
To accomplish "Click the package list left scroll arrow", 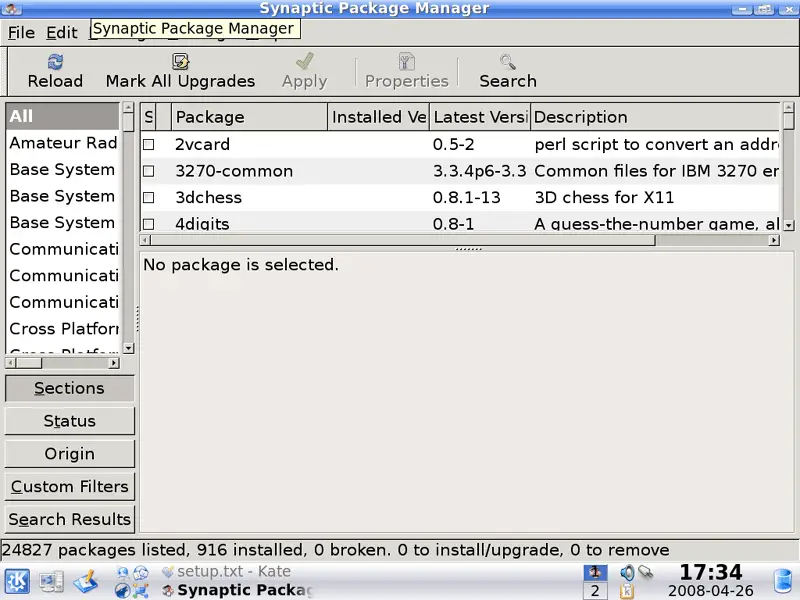I will pyautogui.click(x=145, y=240).
